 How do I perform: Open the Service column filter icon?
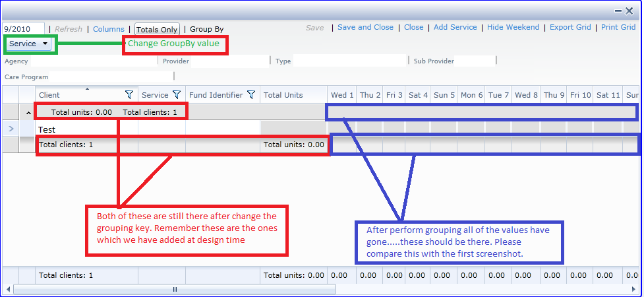[177, 95]
